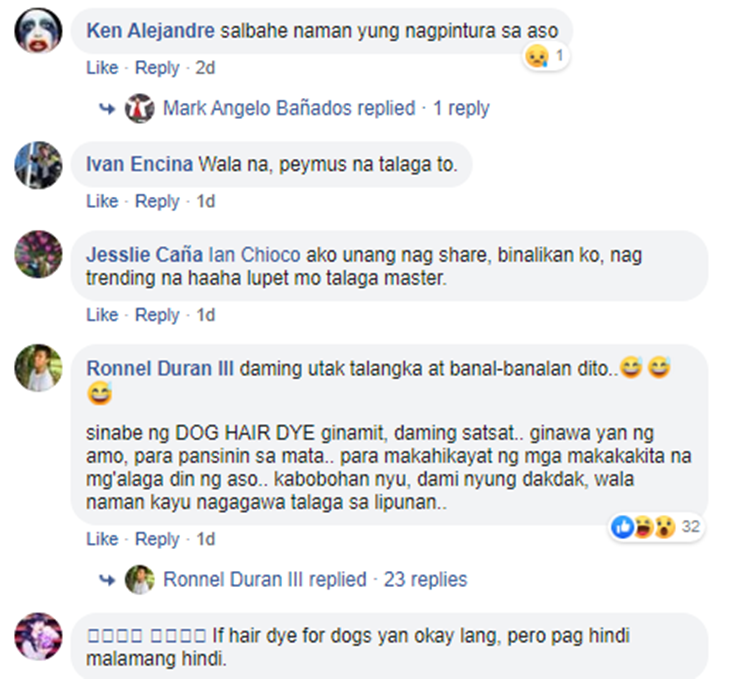This screenshot has width=750, height=679.
Task: Expand Ronnel Duran III's 23 replies
Action: 425,580
